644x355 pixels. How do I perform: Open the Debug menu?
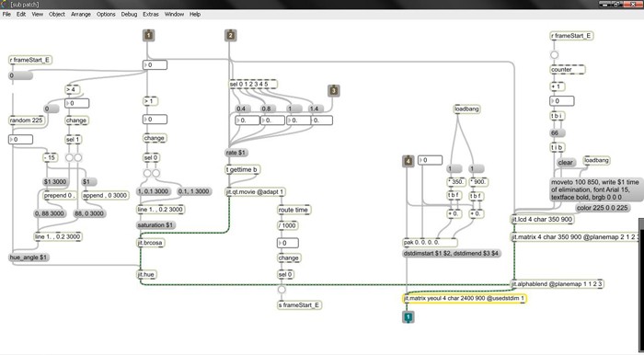(129, 14)
